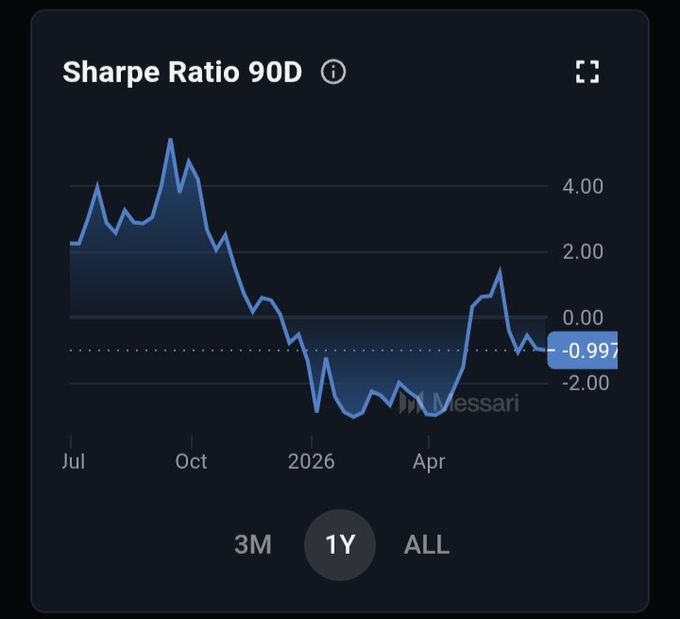
Task: Switch to the 3M time range
Action: [253, 544]
